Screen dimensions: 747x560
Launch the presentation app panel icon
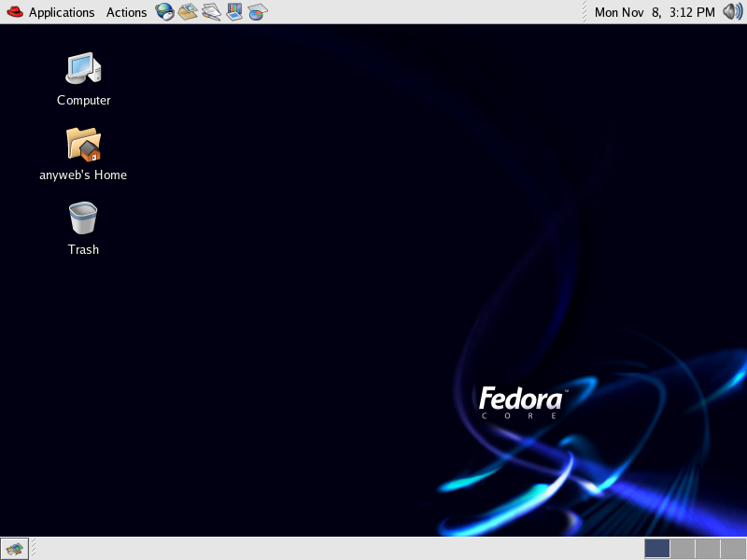(234, 11)
